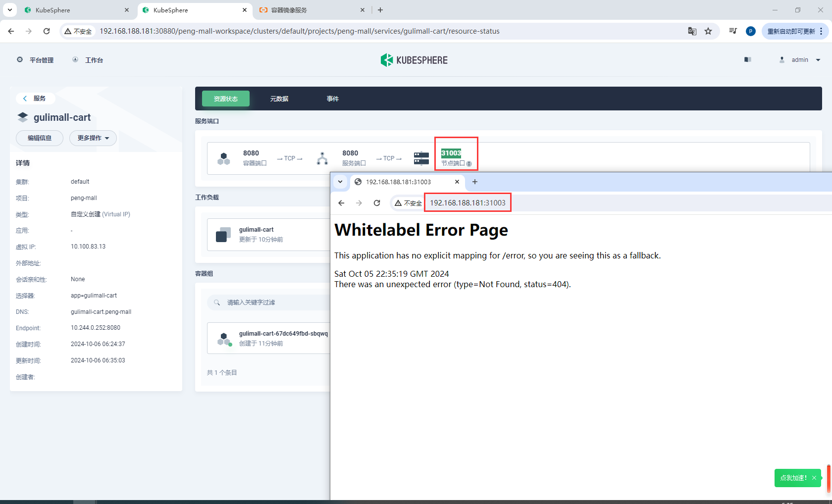Open the Chrome profile avatar

pos(751,31)
